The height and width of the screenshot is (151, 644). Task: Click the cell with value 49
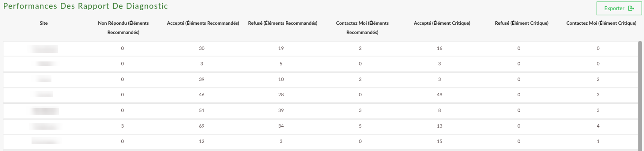(x=439, y=95)
